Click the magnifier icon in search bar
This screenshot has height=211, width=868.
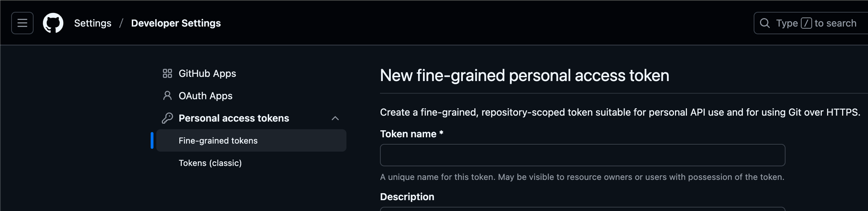tap(765, 23)
